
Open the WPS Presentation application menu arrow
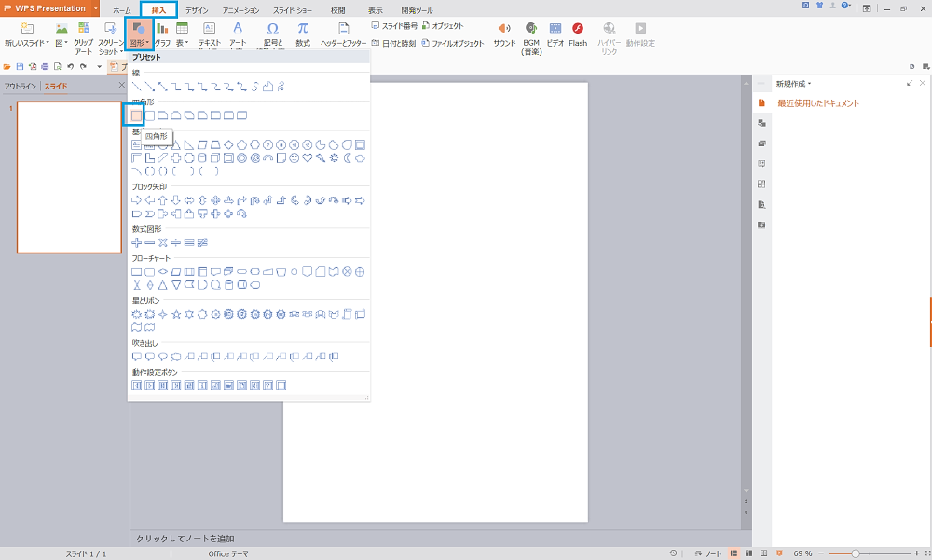[x=96, y=8]
